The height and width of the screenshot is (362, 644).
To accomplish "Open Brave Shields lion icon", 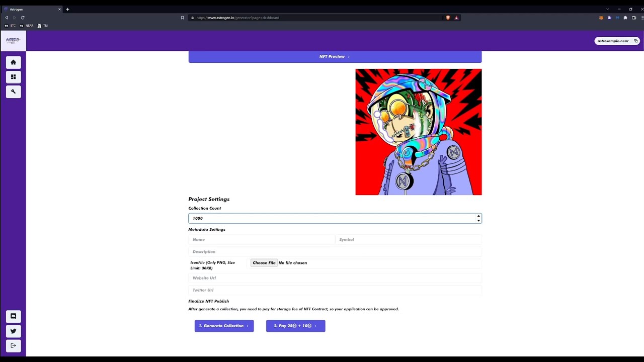I will [448, 18].
